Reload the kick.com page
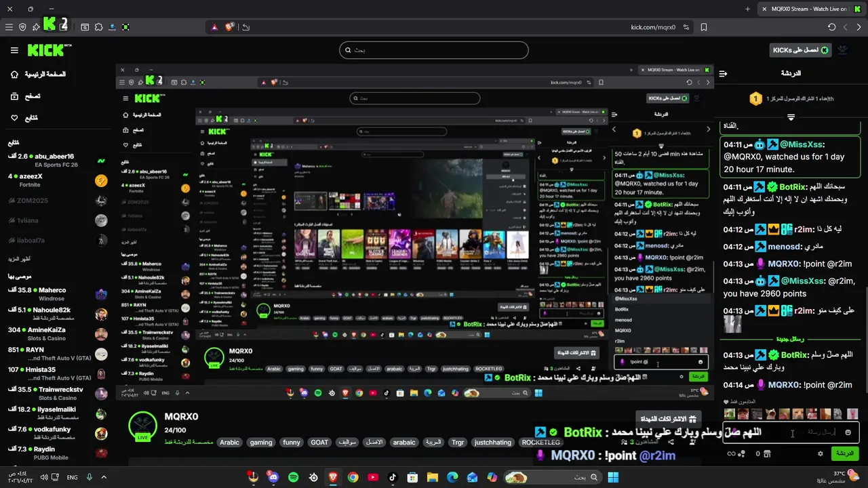Screen dimensions: 868x488 832,27
